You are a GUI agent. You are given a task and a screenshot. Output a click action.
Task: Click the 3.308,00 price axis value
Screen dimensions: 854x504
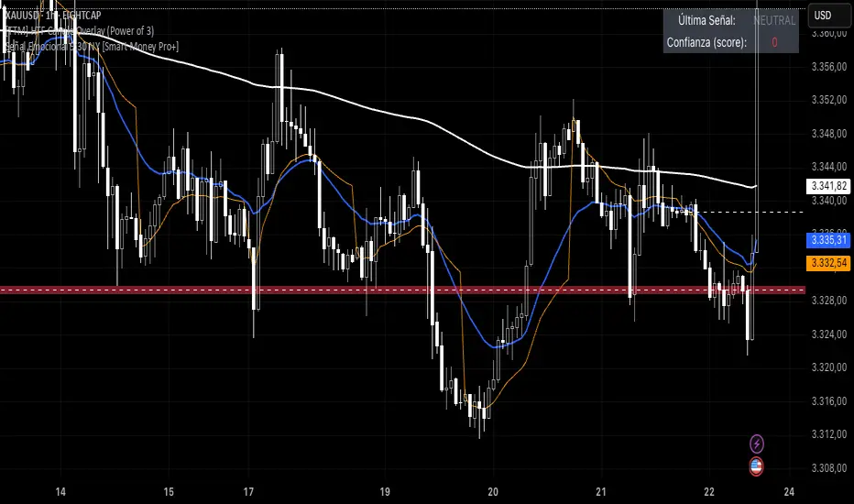click(x=829, y=468)
